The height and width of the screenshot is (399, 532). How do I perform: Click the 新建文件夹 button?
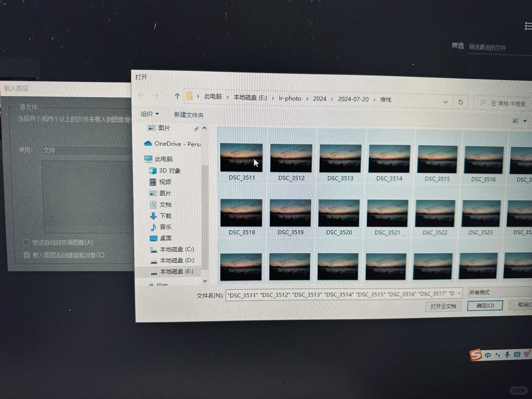pyautogui.click(x=189, y=115)
